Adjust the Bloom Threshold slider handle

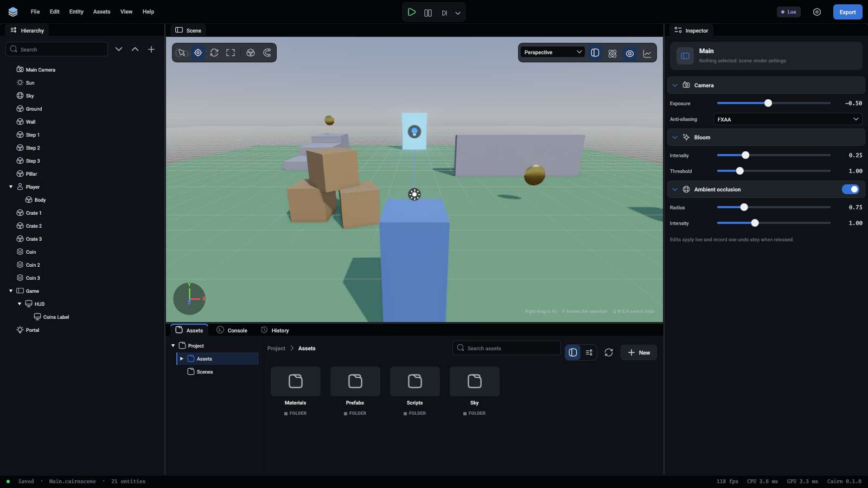[739, 171]
